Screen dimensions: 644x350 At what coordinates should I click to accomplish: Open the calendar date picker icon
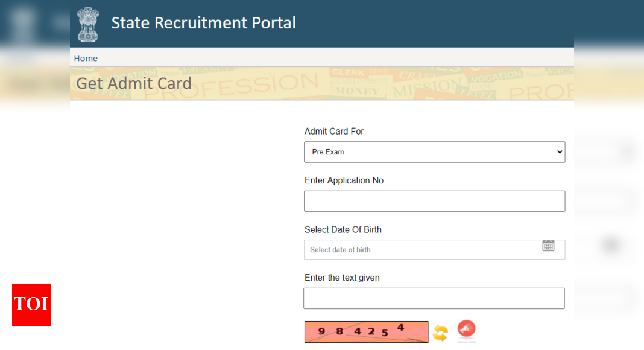[548, 246]
